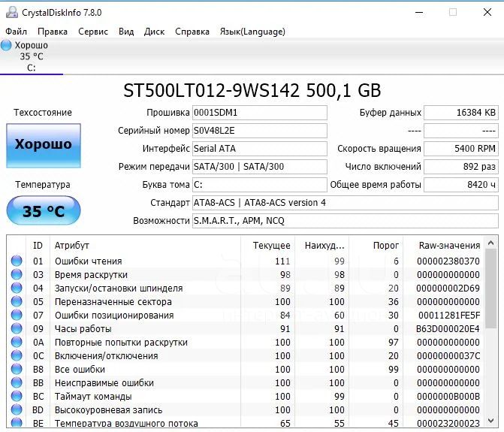
Task: Click the power-on count field 892 раз
Action: point(461,167)
